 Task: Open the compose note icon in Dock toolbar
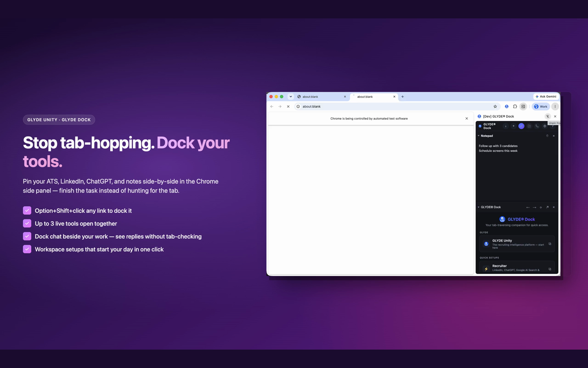click(529, 126)
